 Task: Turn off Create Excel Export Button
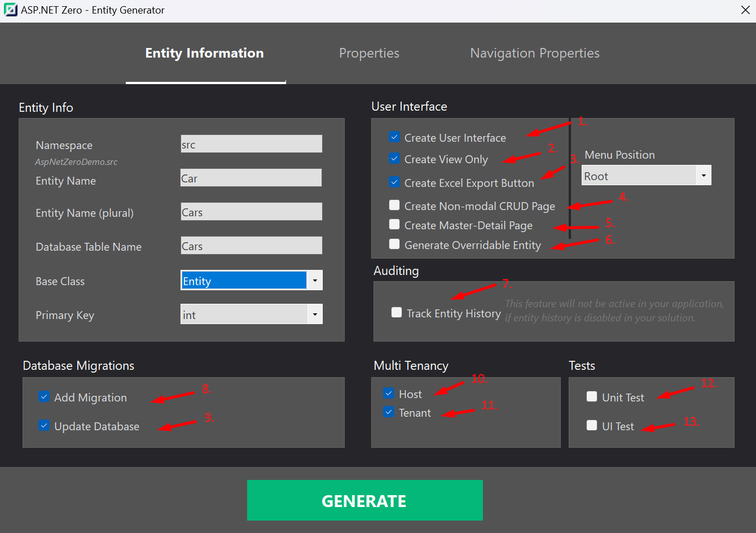394,182
